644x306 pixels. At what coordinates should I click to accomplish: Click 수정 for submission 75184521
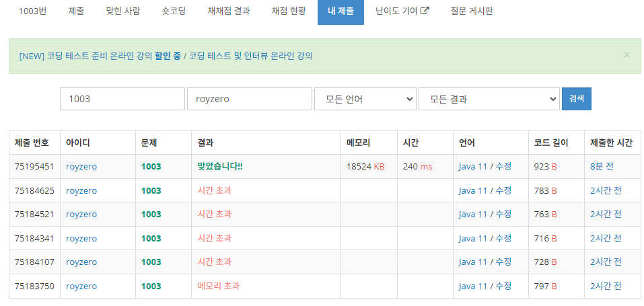[x=503, y=215]
